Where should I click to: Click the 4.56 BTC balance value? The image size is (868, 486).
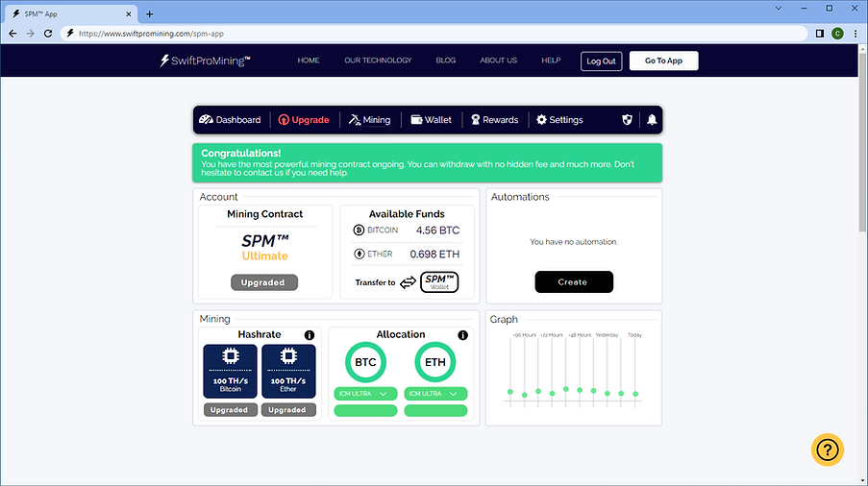438,230
